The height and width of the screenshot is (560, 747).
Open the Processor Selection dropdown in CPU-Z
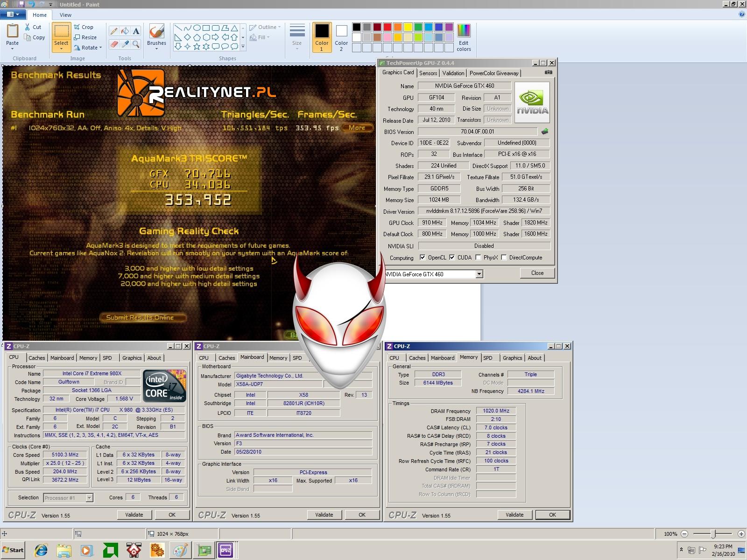89,498
